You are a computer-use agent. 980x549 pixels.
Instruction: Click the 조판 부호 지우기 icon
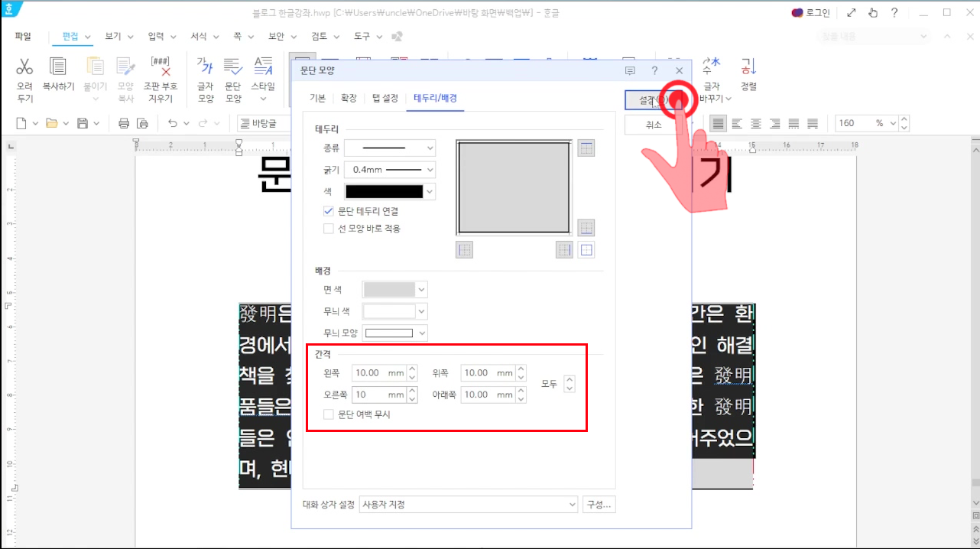(161, 67)
